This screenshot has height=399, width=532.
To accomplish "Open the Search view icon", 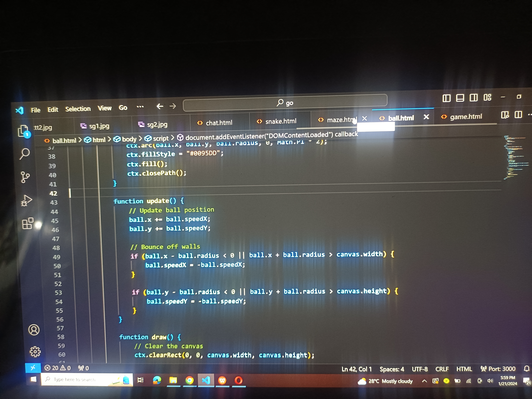I will click(24, 154).
